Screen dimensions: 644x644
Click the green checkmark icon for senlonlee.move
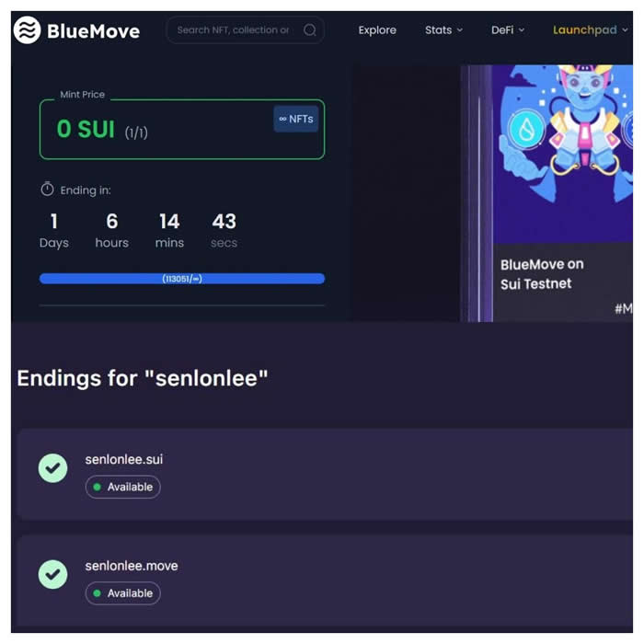coord(53,575)
